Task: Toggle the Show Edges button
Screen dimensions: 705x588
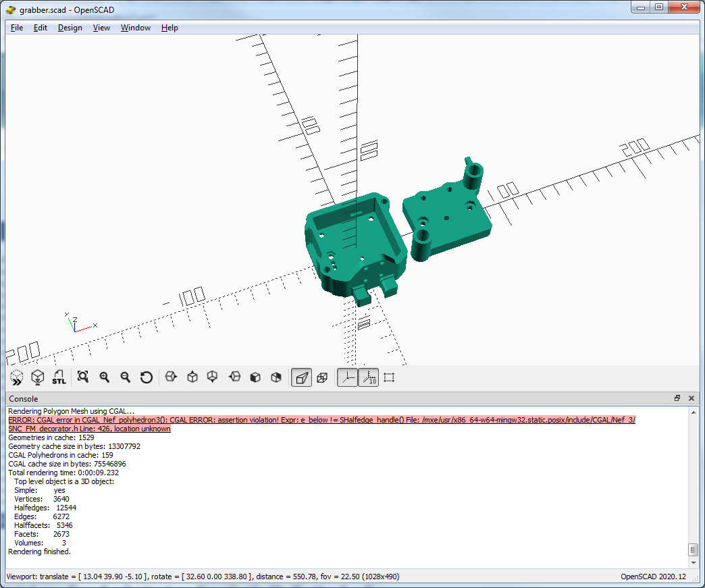Action: coord(389,377)
